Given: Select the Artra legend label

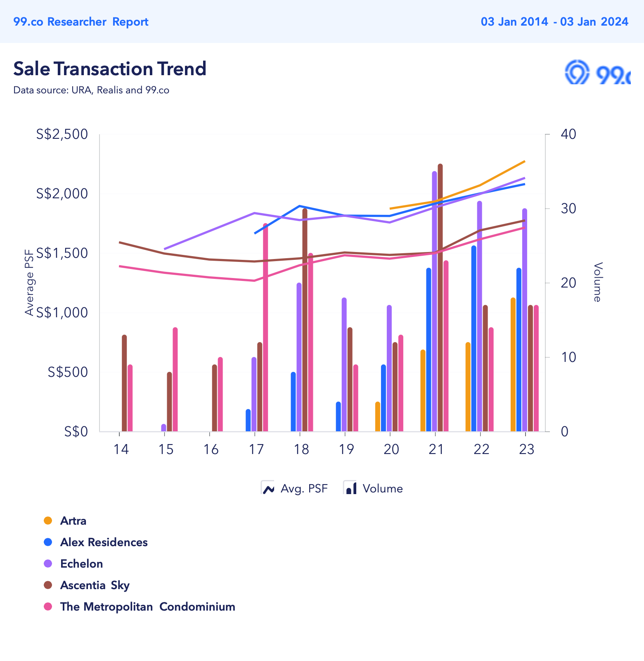Looking at the screenshot, I should tap(73, 521).
